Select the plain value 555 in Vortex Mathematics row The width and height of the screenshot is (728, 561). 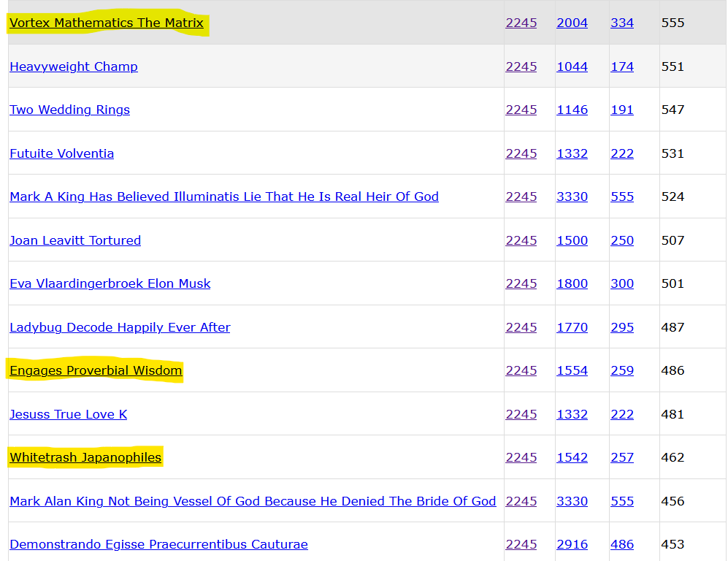coord(673,23)
